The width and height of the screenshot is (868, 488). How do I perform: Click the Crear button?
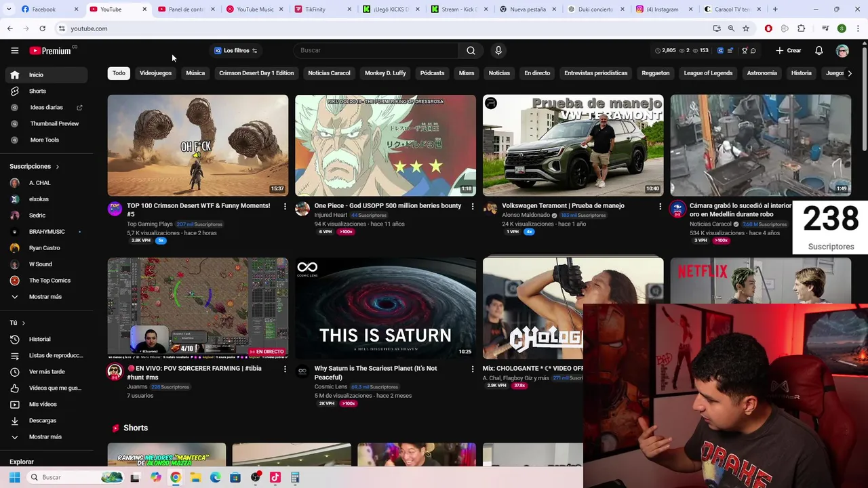pos(789,51)
